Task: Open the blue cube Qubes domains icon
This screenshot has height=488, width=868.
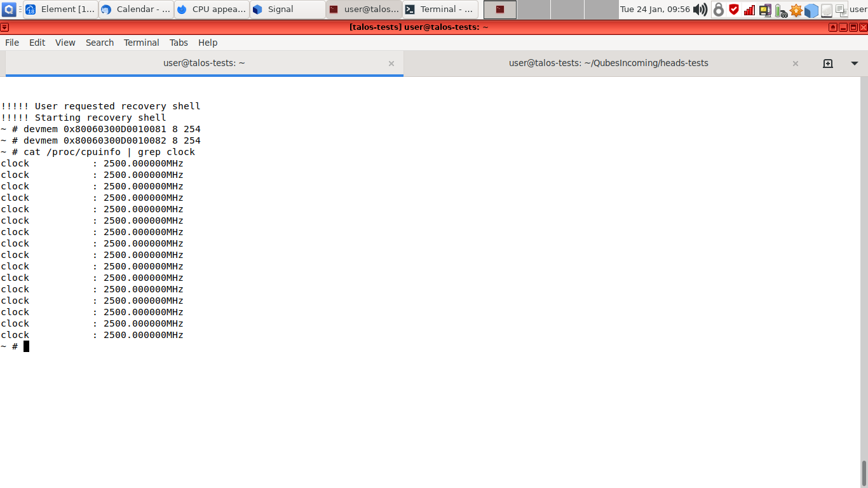Action: (811, 10)
